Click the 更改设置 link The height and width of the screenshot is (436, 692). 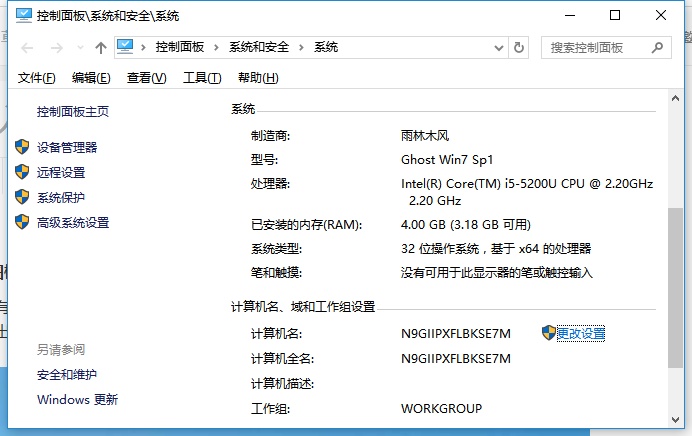[x=581, y=334]
